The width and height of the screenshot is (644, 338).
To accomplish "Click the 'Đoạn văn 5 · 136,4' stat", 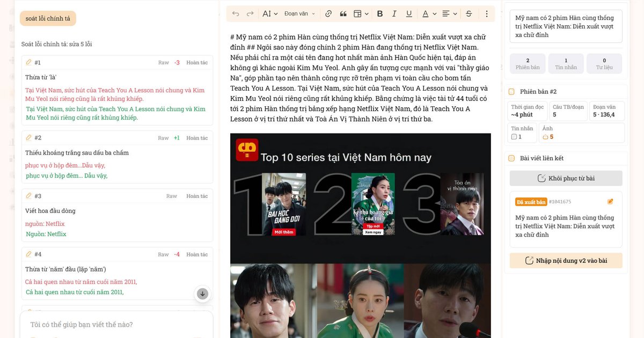I will coord(607,111).
